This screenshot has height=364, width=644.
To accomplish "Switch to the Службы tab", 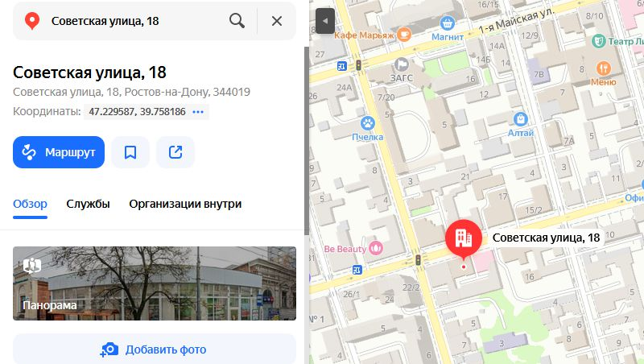I will (x=88, y=204).
